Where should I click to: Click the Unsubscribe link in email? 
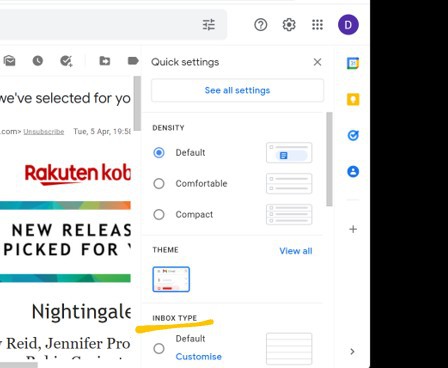tap(44, 132)
